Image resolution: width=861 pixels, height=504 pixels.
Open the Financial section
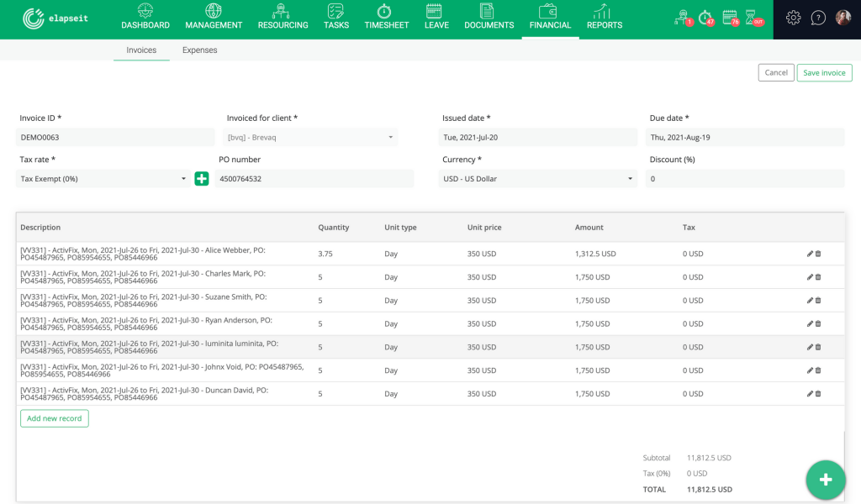click(x=550, y=17)
